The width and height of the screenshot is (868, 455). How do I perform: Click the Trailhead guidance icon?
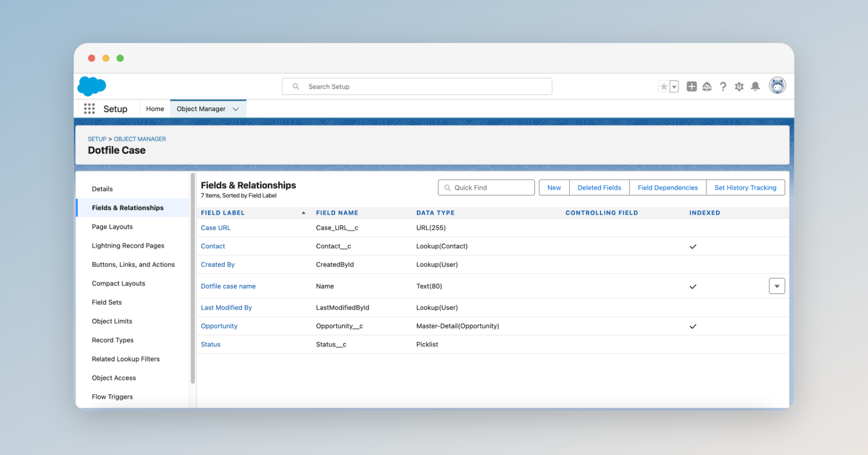(707, 86)
